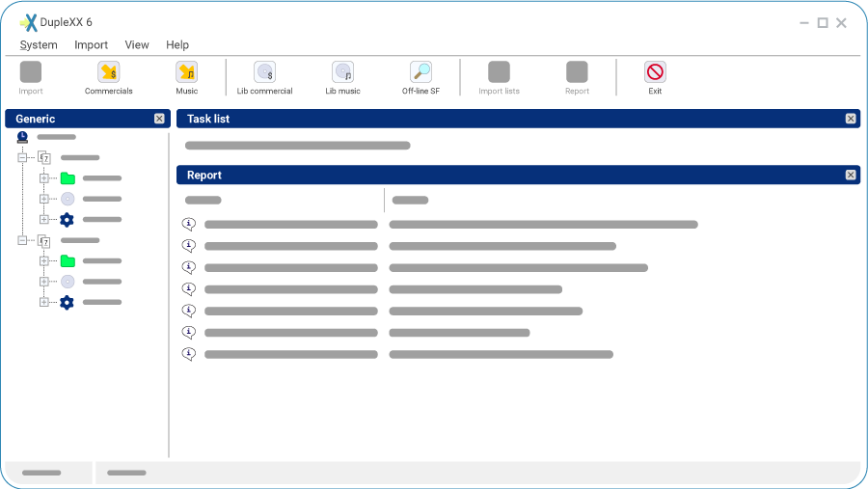868x489 pixels.
Task: Click the DupleXX 6 title bar logo
Action: [28, 23]
